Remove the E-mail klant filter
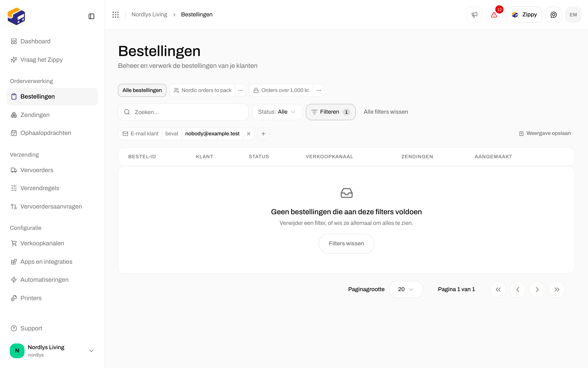 click(248, 134)
